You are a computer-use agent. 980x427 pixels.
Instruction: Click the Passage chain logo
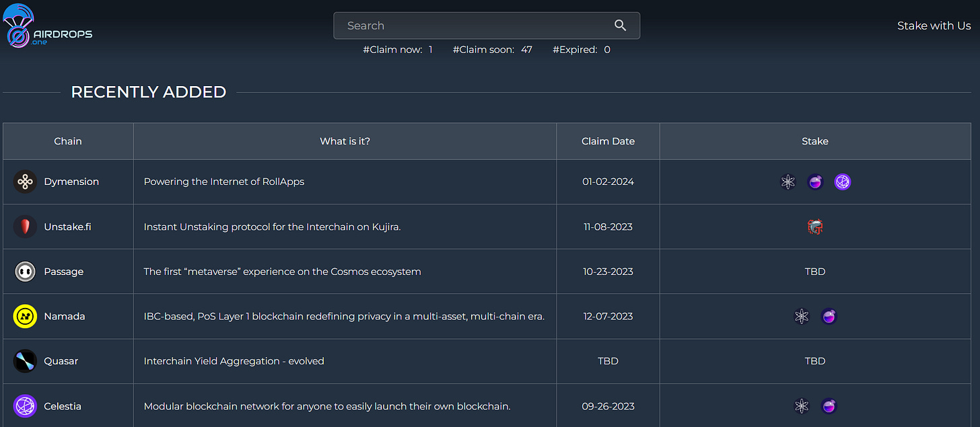[x=26, y=272]
